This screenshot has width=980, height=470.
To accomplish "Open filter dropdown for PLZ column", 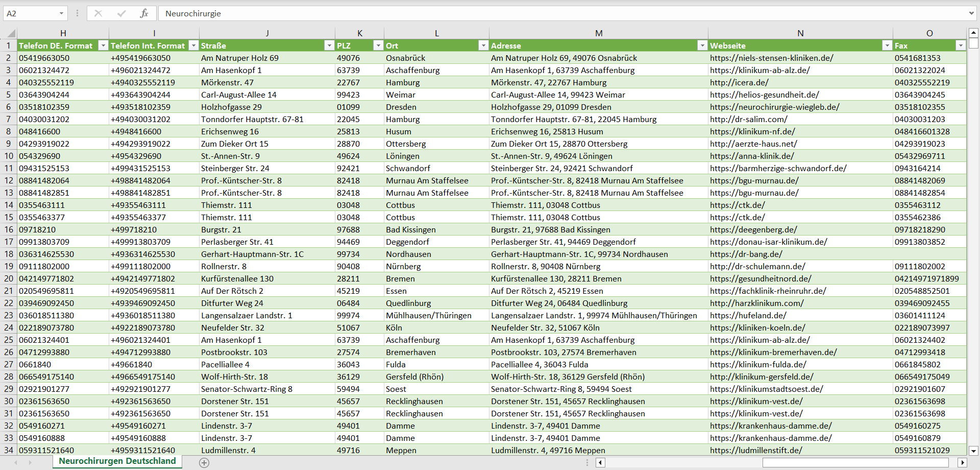I will click(378, 45).
